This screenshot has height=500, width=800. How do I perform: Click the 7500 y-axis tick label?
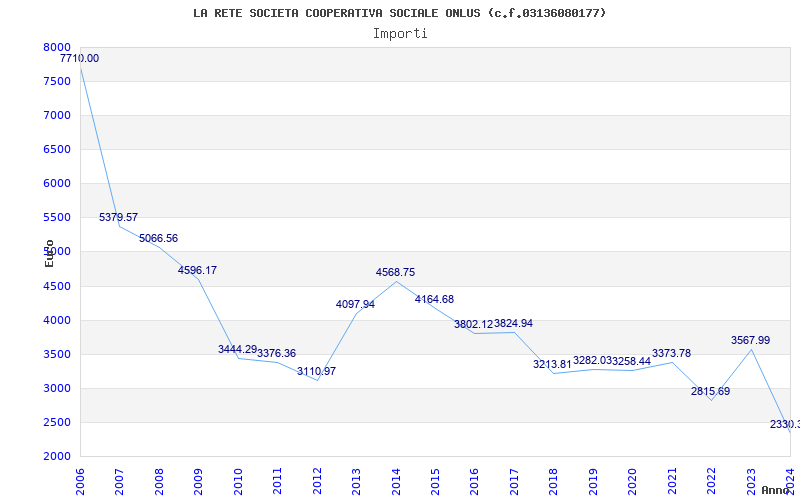[57, 82]
